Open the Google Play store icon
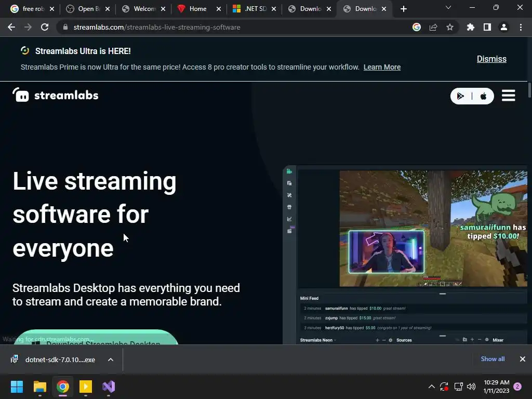532x399 pixels. 460,96
